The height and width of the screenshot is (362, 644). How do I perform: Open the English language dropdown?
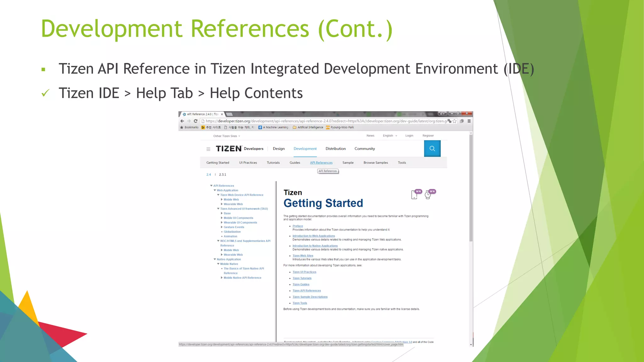click(390, 136)
